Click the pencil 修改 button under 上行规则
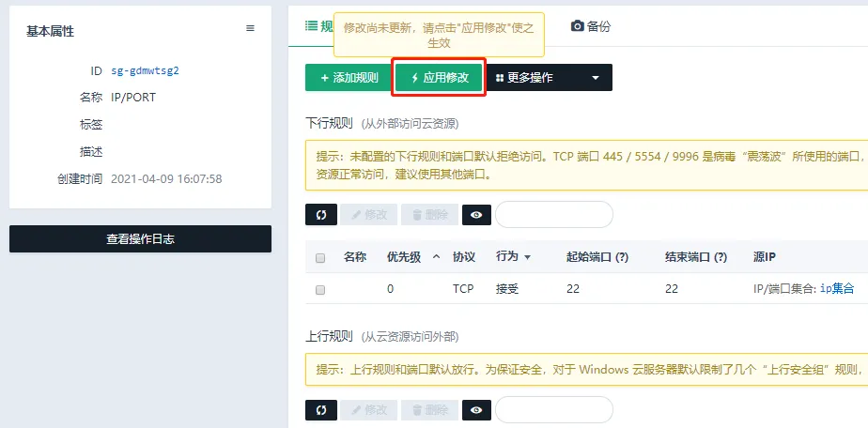 click(x=368, y=410)
